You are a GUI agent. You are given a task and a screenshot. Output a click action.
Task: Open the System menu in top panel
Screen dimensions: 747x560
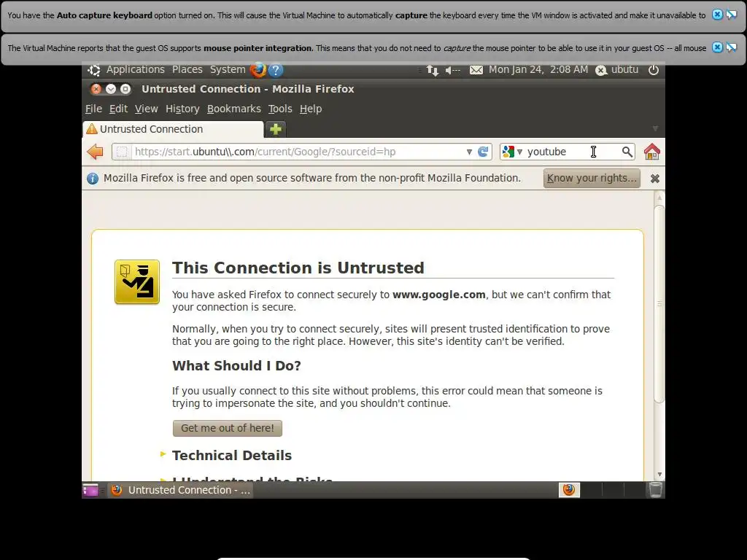point(228,69)
